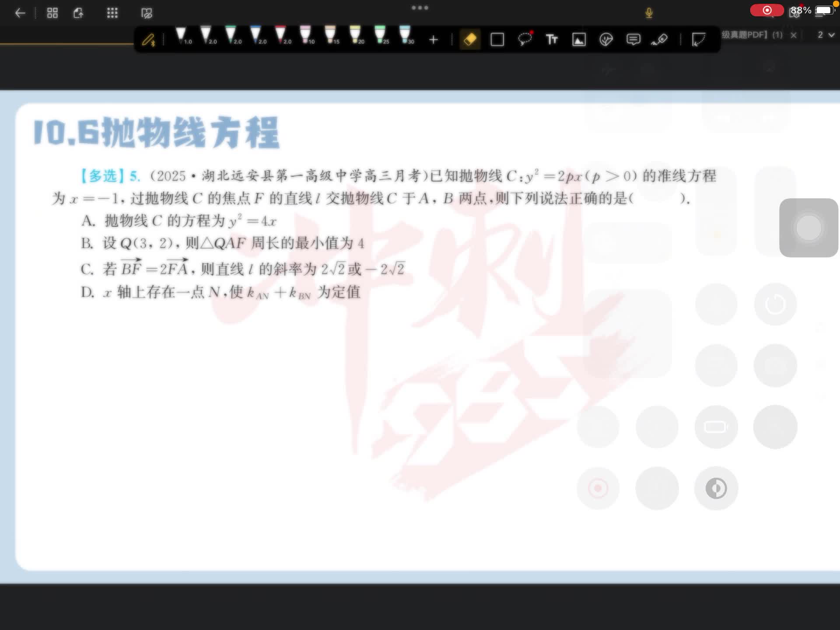Open the sticker tool
The width and height of the screenshot is (840, 630).
tap(606, 40)
